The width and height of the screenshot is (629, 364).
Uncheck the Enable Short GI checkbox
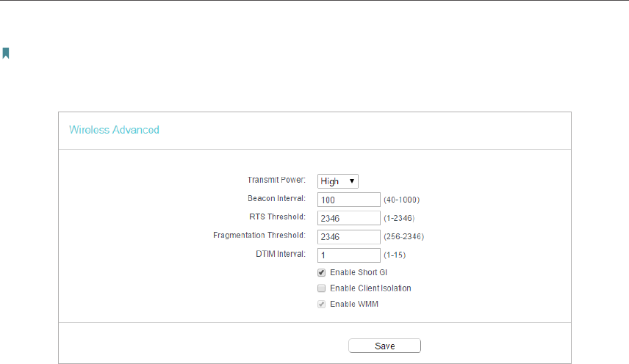click(321, 273)
